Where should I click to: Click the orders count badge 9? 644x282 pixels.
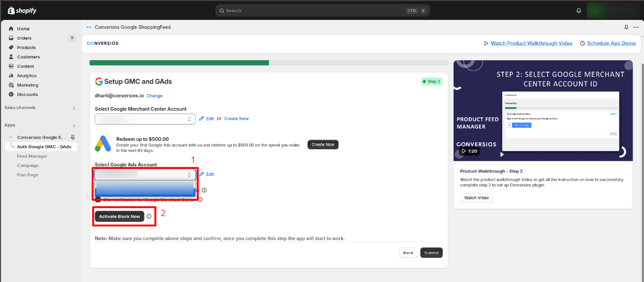click(72, 38)
